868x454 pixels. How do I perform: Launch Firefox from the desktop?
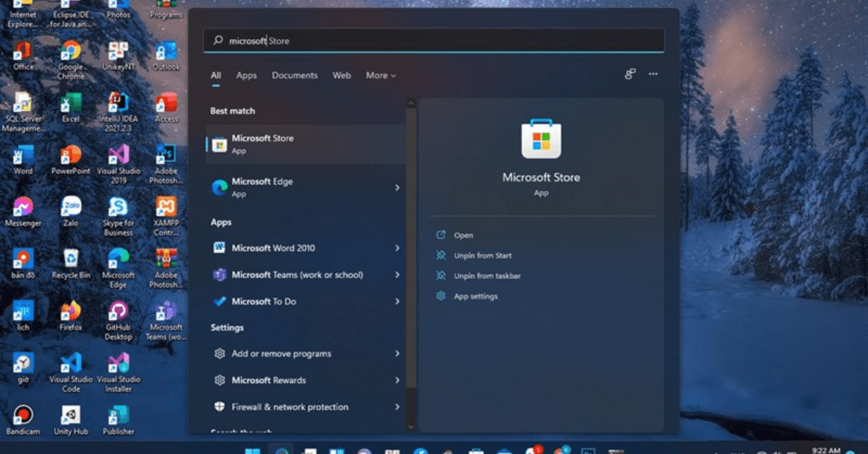70,316
